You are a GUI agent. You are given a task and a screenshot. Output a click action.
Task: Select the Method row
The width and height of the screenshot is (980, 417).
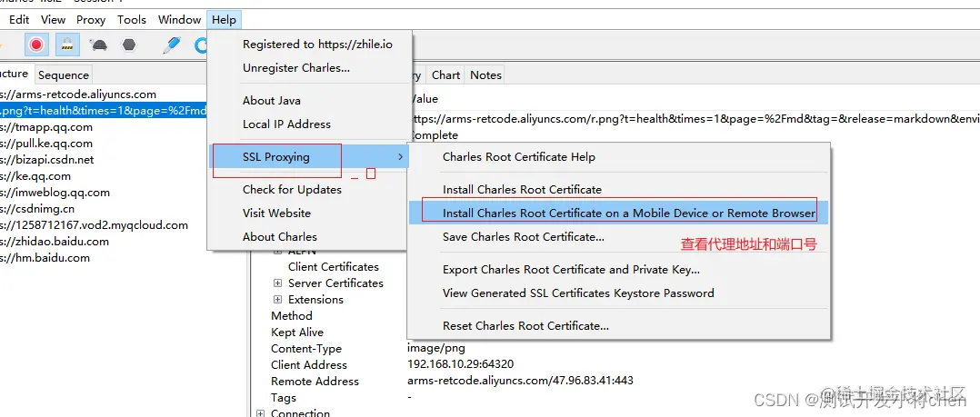[291, 316]
